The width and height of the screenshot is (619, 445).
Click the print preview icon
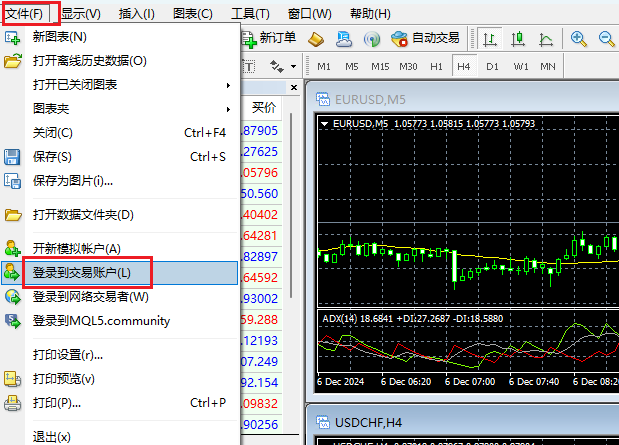[x=12, y=379]
